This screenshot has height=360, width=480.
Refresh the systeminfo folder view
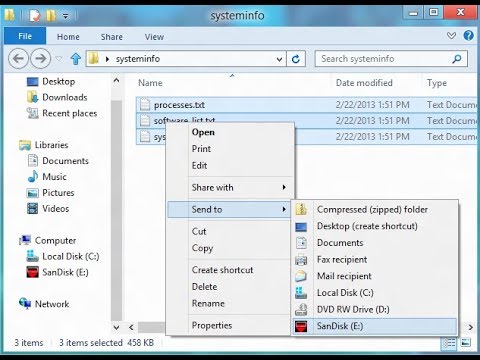point(295,59)
